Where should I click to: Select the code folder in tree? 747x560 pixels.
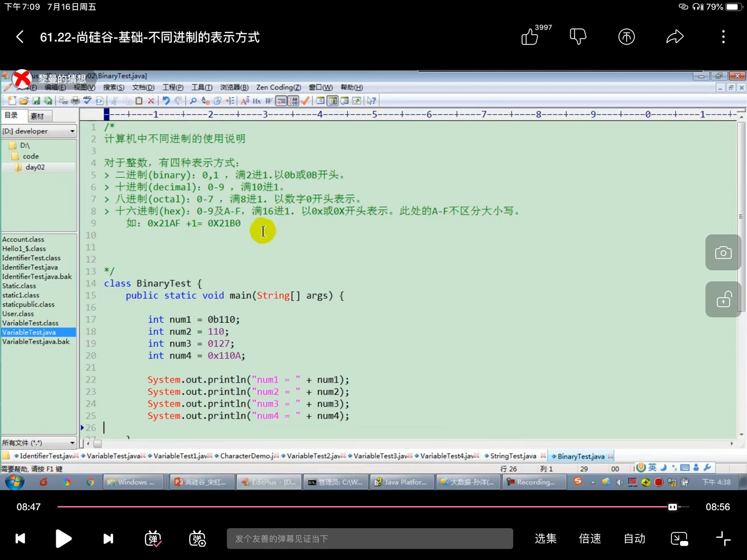click(31, 156)
